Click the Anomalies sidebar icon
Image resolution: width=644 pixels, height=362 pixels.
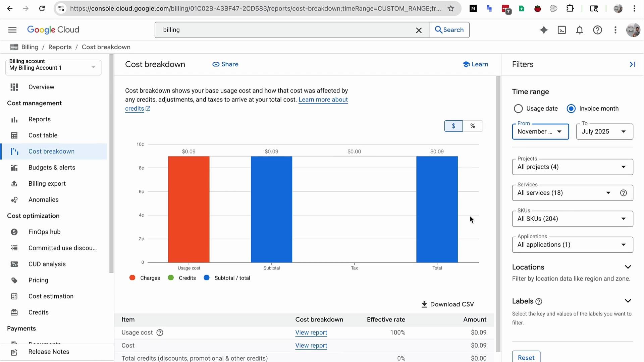tap(14, 200)
